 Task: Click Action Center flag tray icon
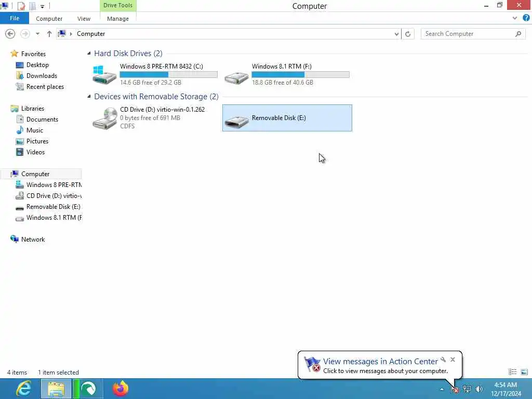tap(455, 389)
